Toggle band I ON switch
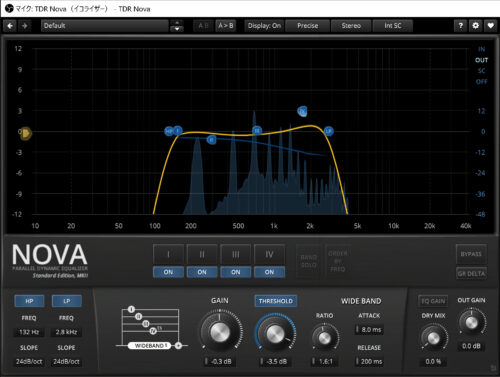 [168, 272]
